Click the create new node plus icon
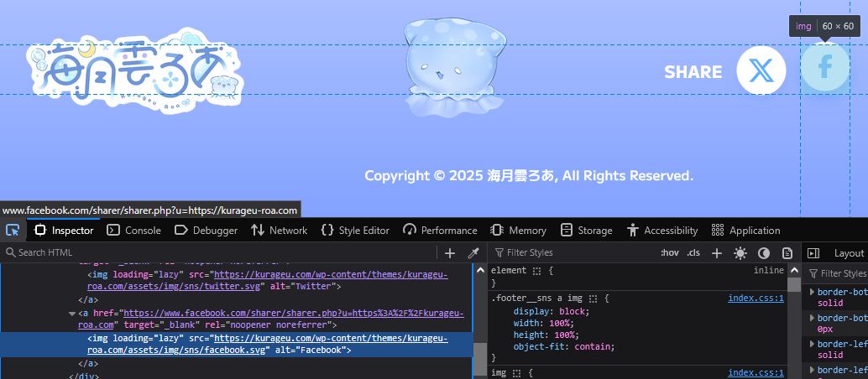The height and width of the screenshot is (379, 868). [x=450, y=253]
